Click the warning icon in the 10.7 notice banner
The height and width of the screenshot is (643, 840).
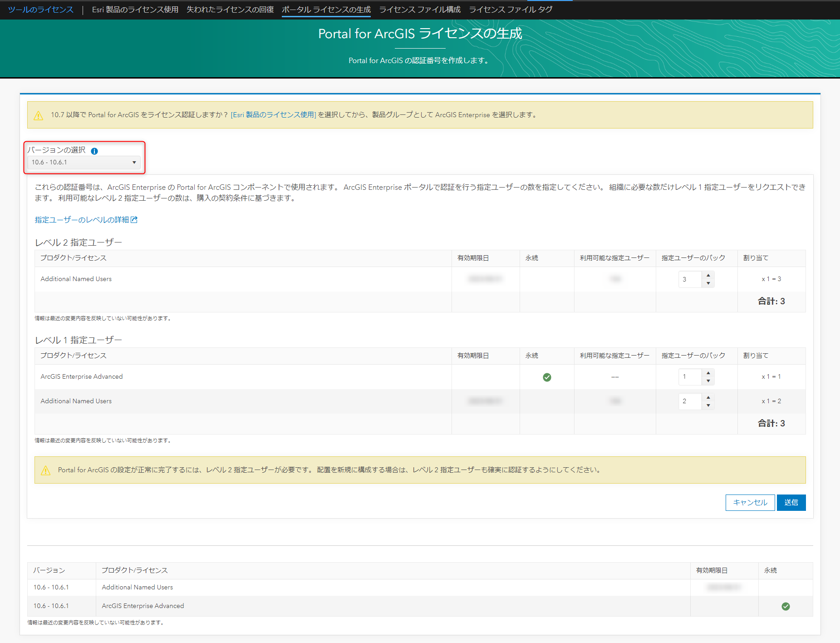[39, 115]
